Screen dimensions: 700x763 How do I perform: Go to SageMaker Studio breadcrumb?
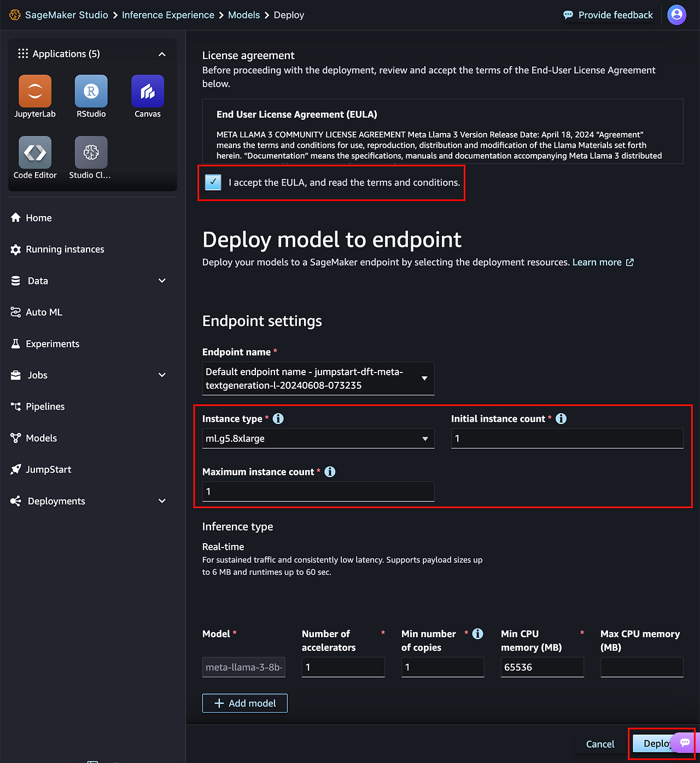66,15
